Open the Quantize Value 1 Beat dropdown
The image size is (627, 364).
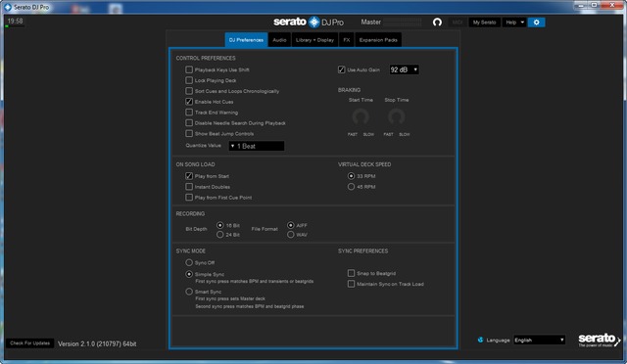pos(257,146)
